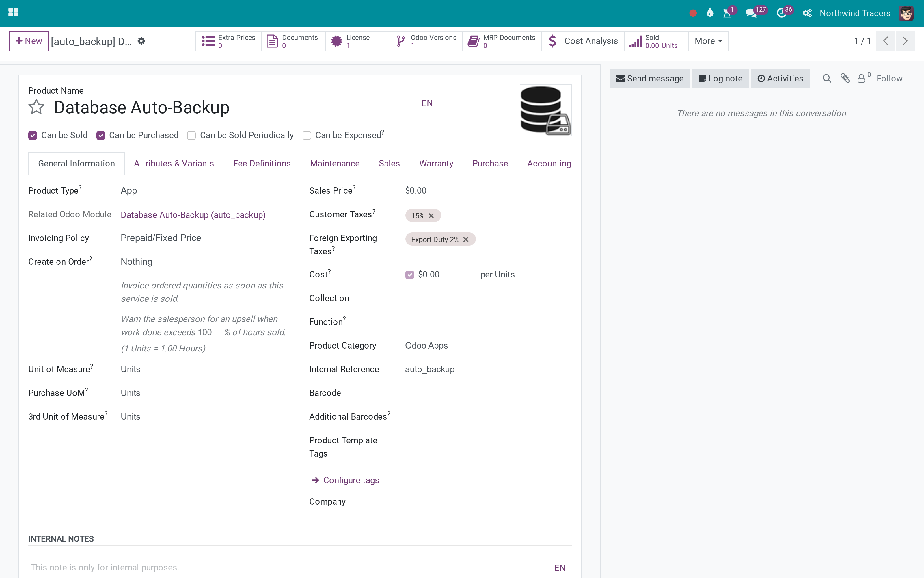The height and width of the screenshot is (578, 924).
Task: Open Sold units statistics
Action: (x=656, y=41)
